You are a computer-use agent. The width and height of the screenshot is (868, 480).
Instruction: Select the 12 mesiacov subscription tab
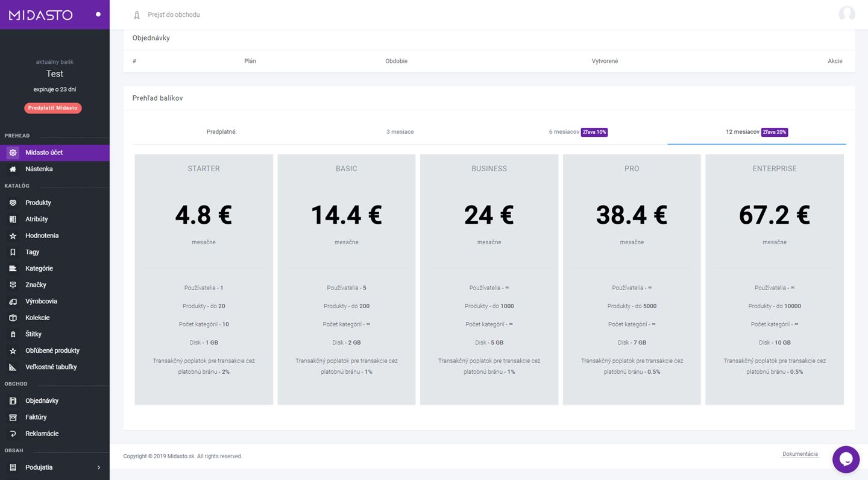(x=756, y=131)
